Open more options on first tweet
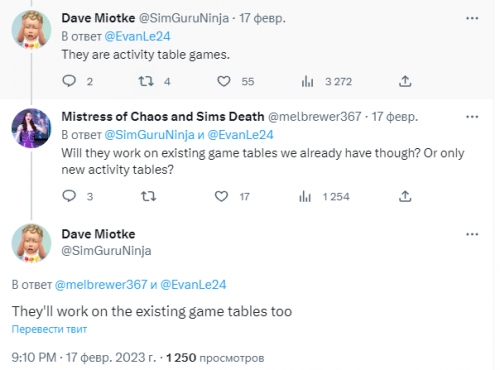 point(472,18)
